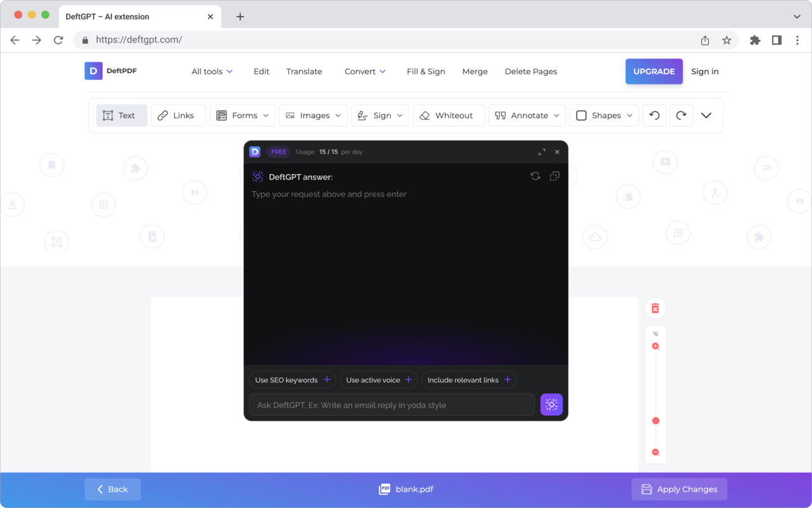The image size is (812, 508).
Task: Expand the DeftGPT popup to fullscreen
Action: [542, 152]
